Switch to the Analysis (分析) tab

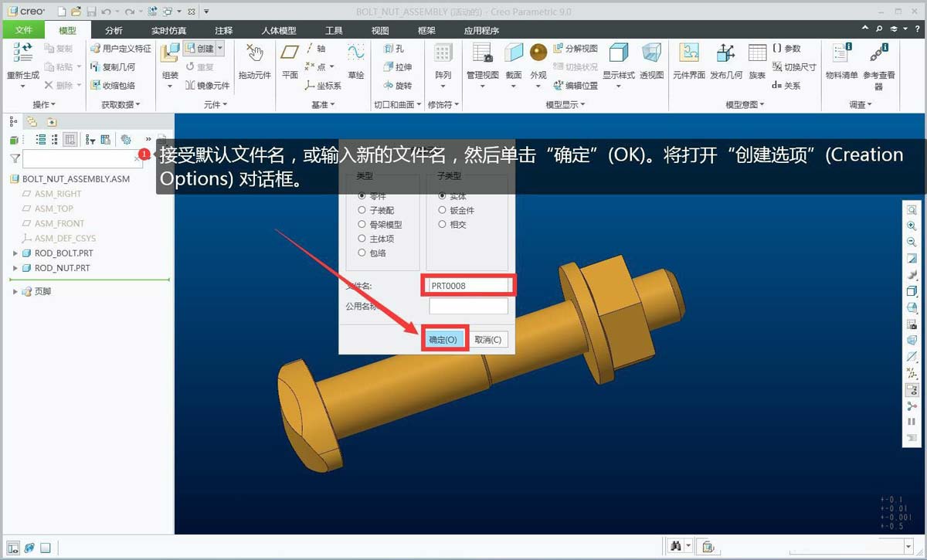tap(114, 30)
